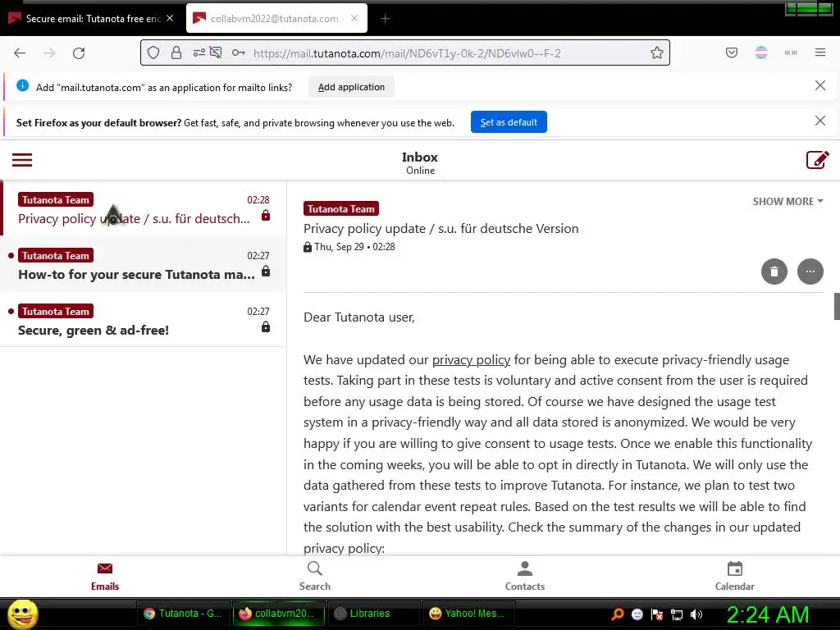Click the volume speaker tray icon

(696, 614)
